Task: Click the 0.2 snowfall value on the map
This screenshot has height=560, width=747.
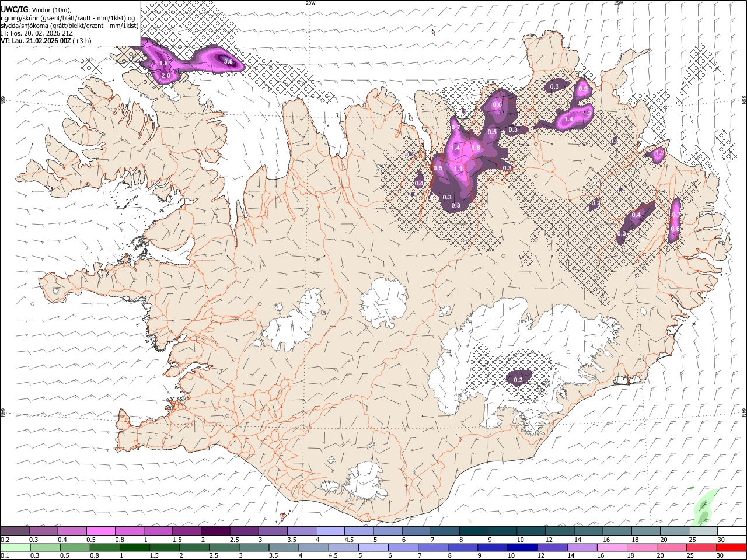Action: tap(595, 203)
